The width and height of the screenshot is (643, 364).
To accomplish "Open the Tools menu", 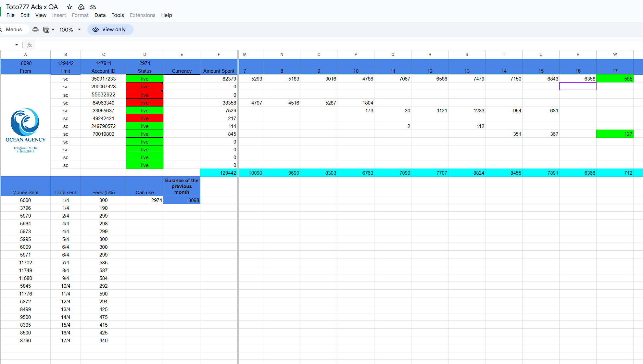I will (x=118, y=15).
